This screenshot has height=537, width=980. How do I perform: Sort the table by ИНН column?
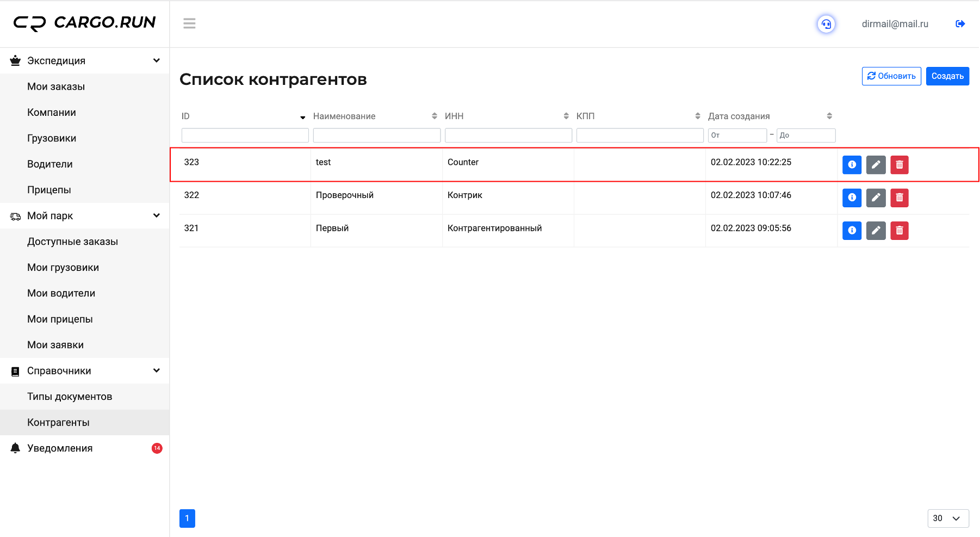pos(566,116)
